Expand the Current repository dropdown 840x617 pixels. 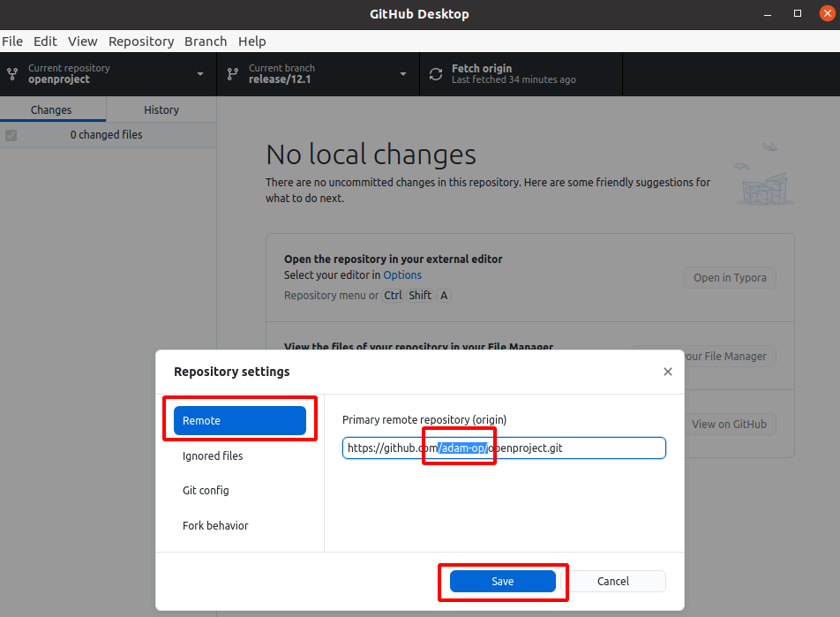(x=200, y=74)
